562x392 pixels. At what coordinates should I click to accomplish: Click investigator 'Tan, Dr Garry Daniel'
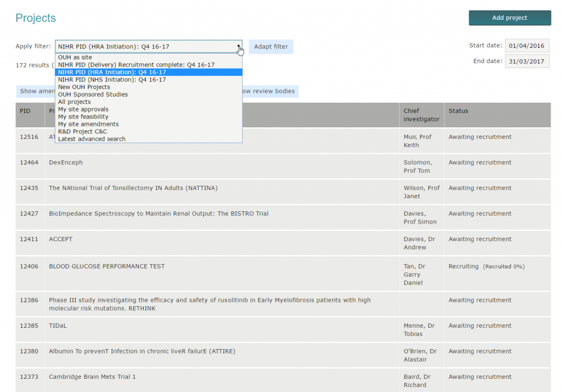[414, 275]
